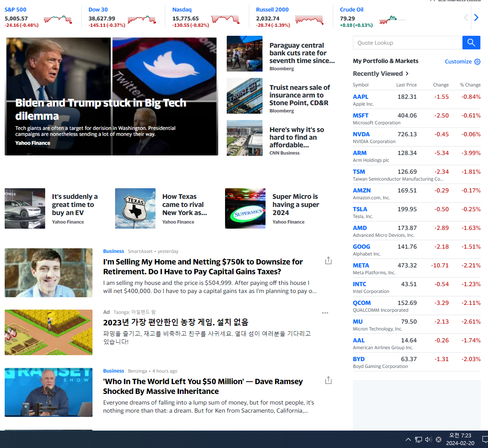Open Truist insurance arm sale headline
Screen dimensions: 488x448
pos(300,95)
